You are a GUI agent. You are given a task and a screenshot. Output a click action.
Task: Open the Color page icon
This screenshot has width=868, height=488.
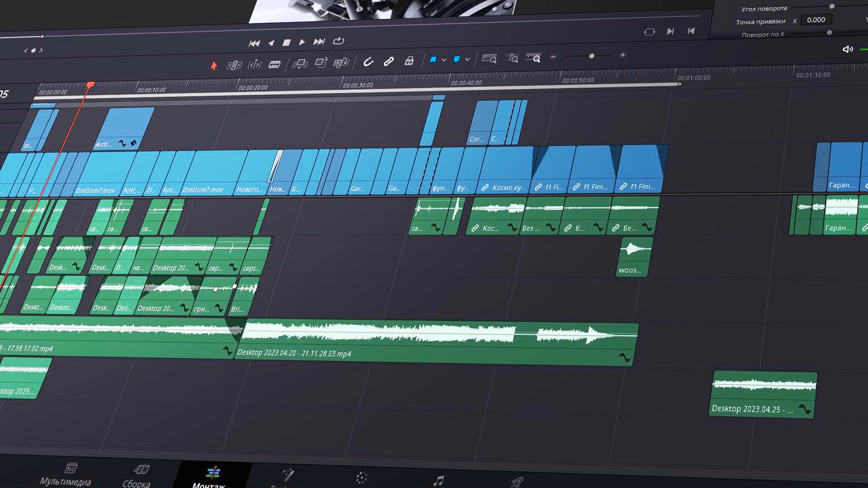(x=361, y=478)
